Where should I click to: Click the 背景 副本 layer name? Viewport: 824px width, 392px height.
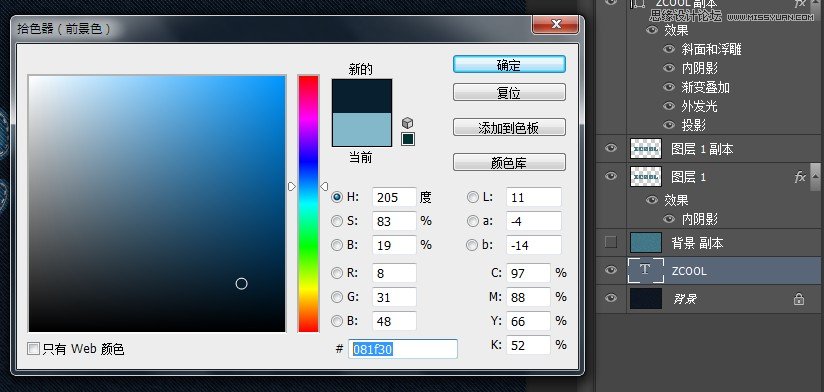pyautogui.click(x=697, y=243)
